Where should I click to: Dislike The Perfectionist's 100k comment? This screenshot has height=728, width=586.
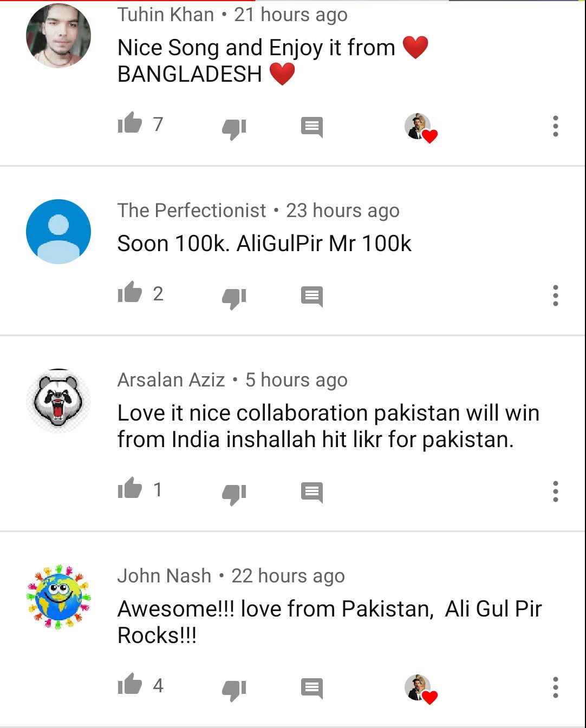pos(234,298)
